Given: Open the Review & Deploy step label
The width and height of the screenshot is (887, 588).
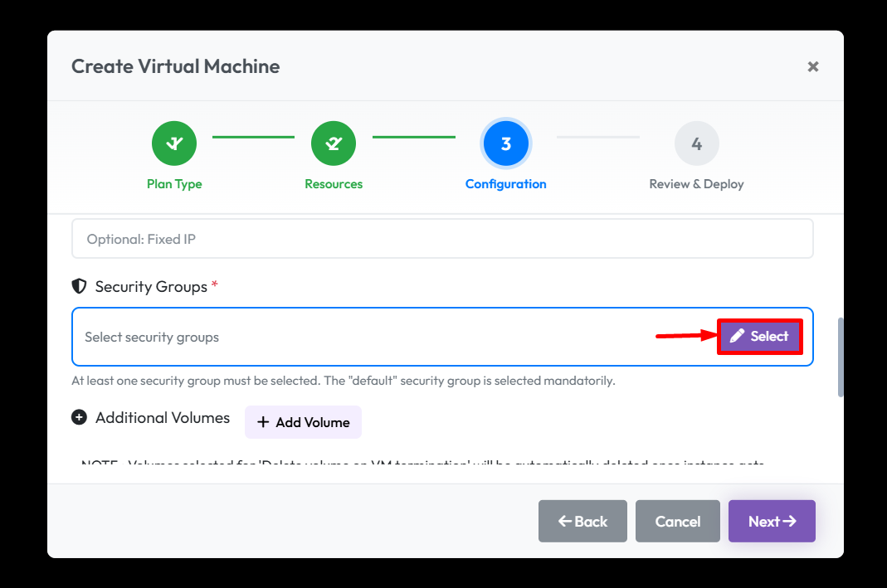Looking at the screenshot, I should 696,184.
